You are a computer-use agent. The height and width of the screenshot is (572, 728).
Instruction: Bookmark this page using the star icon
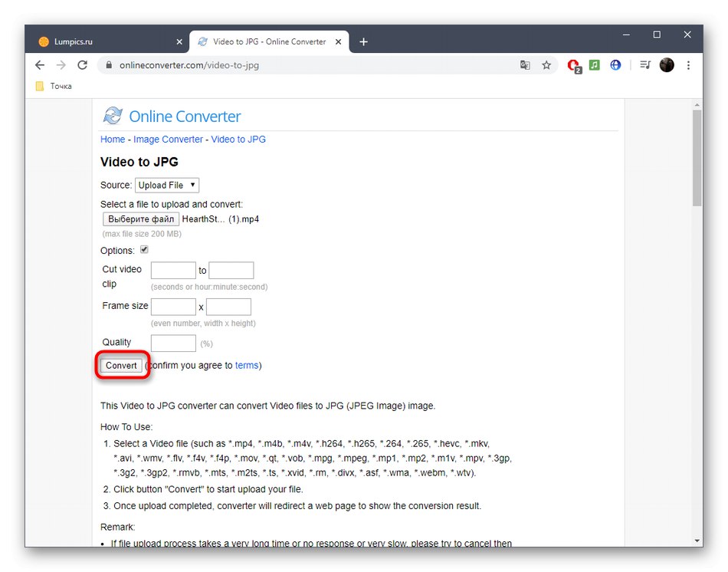tap(546, 65)
